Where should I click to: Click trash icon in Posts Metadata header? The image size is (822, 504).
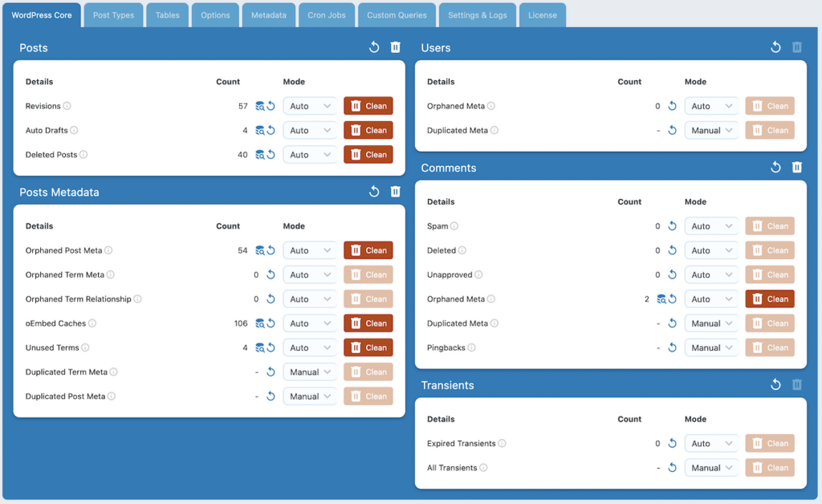pyautogui.click(x=395, y=192)
